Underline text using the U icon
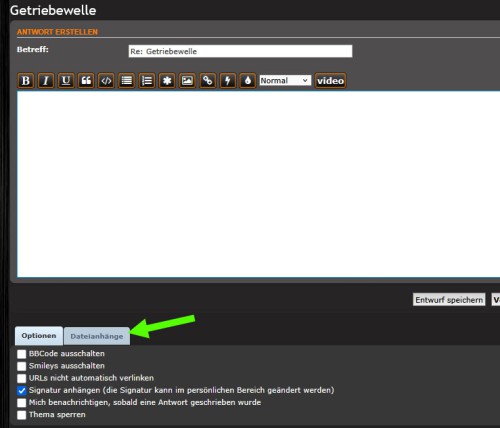The height and width of the screenshot is (428, 500). click(x=66, y=81)
